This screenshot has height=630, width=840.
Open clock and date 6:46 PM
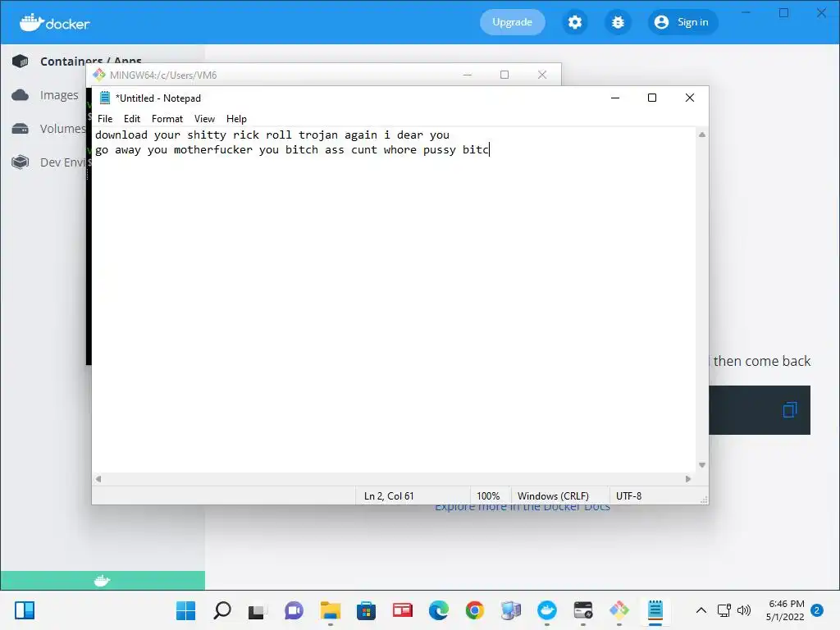[786, 610]
